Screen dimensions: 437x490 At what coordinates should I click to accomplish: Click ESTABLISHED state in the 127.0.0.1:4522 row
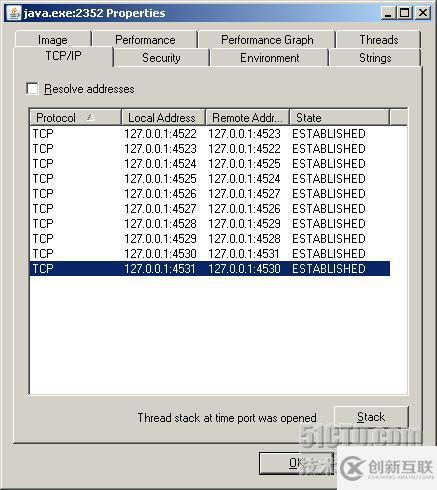pyautogui.click(x=329, y=134)
